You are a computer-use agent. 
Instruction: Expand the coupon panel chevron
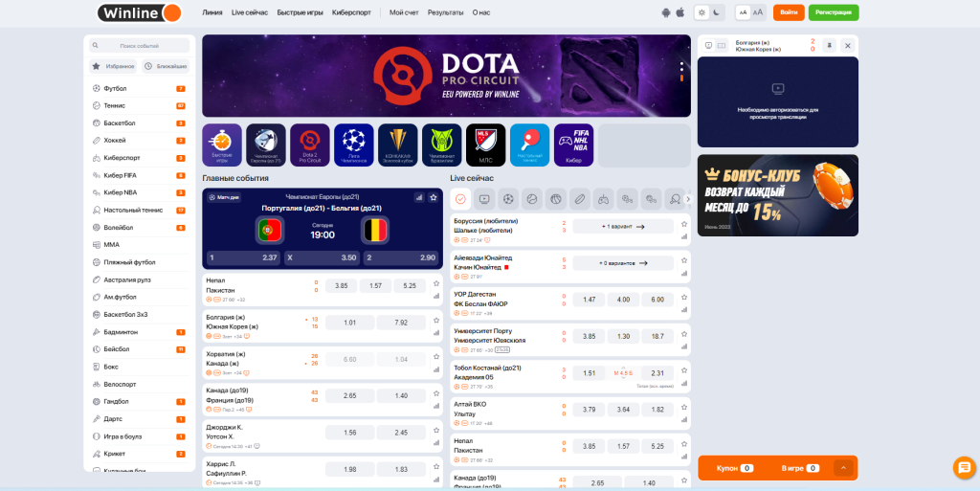coord(843,468)
